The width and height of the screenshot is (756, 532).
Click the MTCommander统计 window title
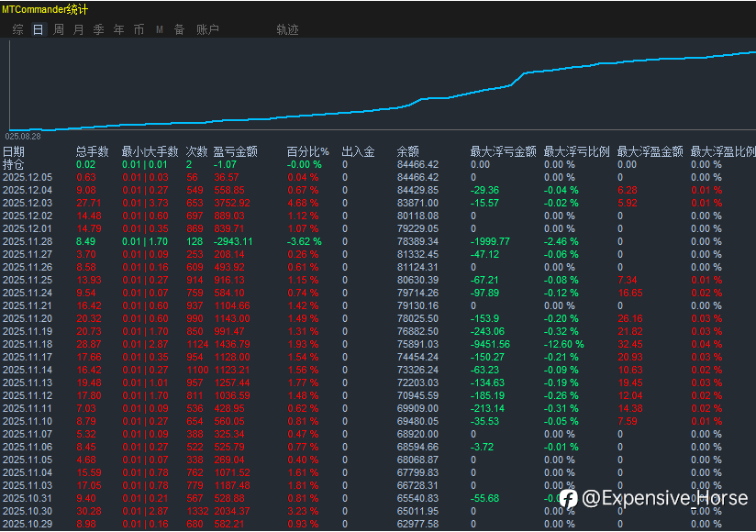point(45,9)
